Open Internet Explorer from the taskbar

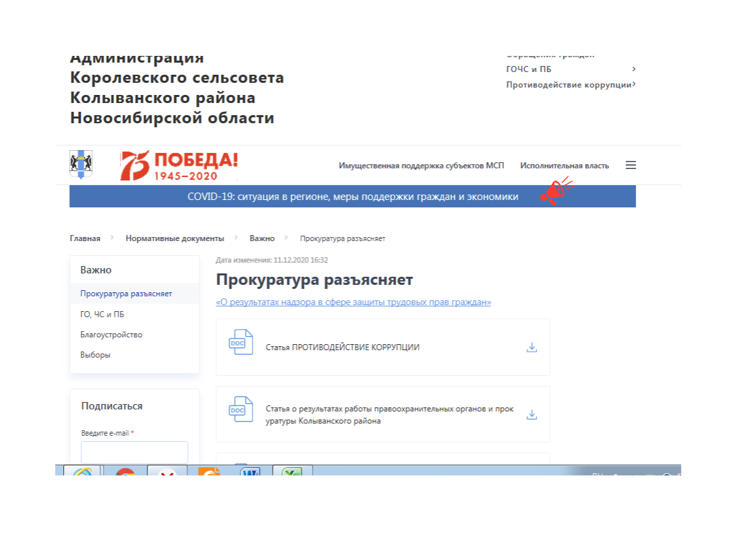pos(82,471)
